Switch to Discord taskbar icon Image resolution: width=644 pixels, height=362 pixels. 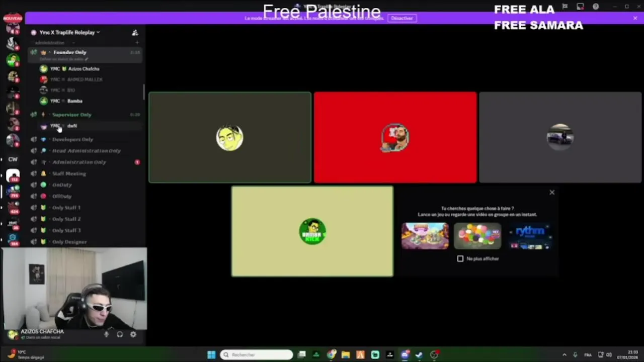[405, 355]
